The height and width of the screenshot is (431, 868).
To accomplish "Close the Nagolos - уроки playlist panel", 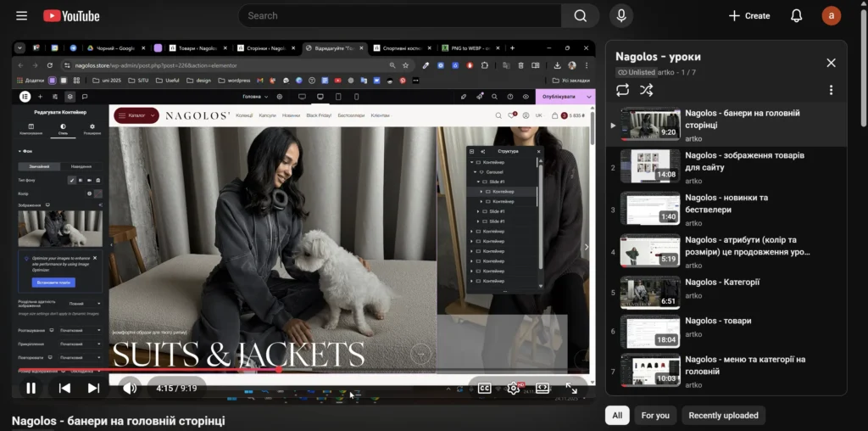I will pos(831,63).
